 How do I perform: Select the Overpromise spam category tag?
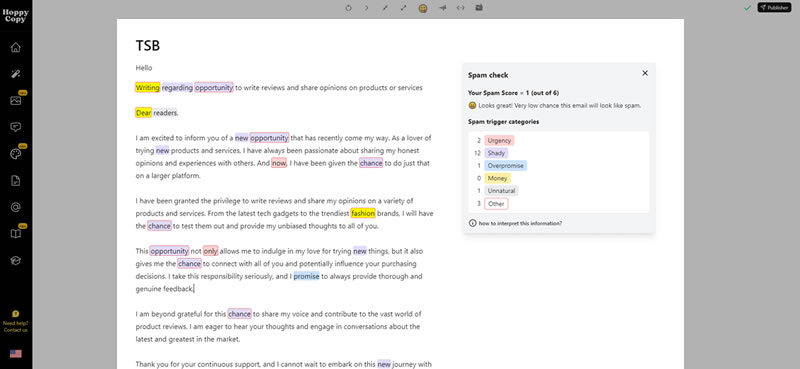click(x=505, y=165)
